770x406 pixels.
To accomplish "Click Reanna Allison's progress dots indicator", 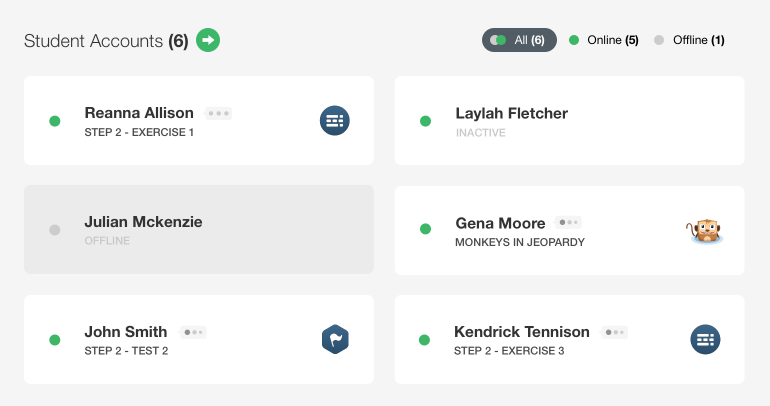I will point(218,113).
